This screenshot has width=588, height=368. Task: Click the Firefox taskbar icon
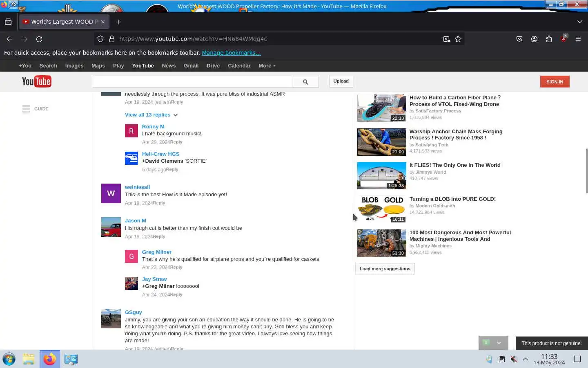point(50,359)
